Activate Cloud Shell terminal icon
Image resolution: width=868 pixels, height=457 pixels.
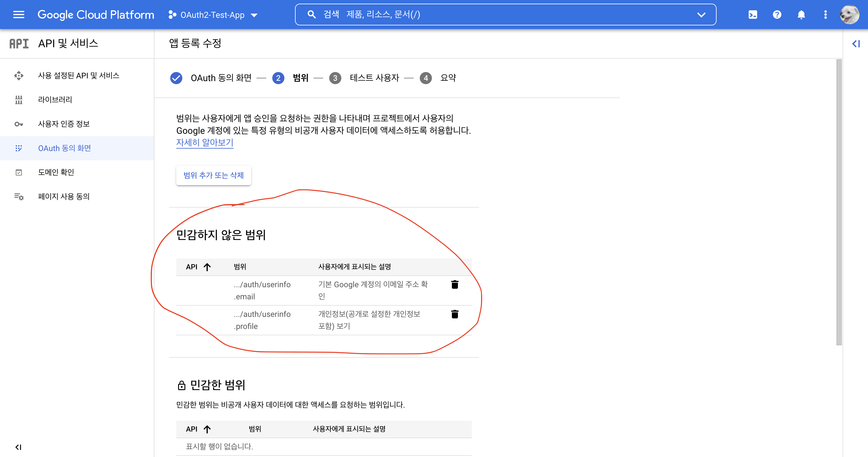752,15
